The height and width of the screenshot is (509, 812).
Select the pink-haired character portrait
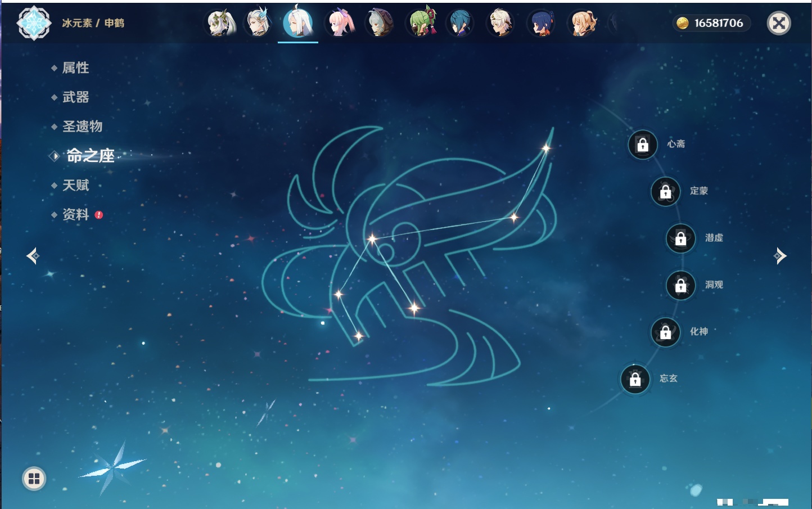[x=341, y=24]
